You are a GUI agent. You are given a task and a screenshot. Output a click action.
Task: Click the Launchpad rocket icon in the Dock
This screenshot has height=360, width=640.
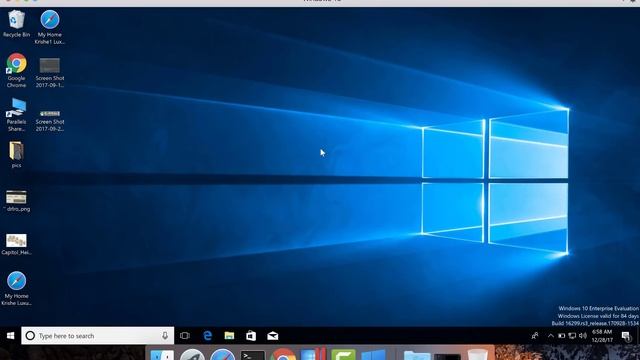192,355
